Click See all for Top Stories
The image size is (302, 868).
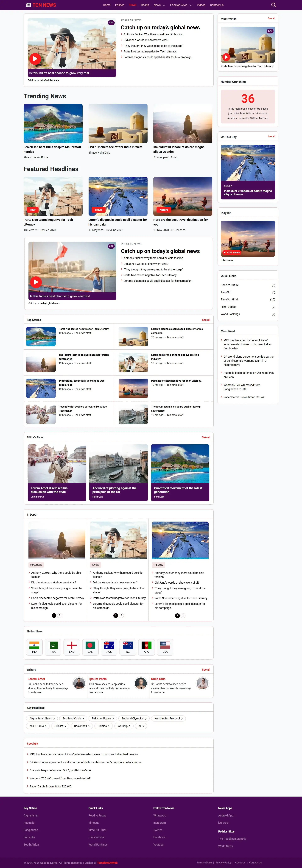206,320
